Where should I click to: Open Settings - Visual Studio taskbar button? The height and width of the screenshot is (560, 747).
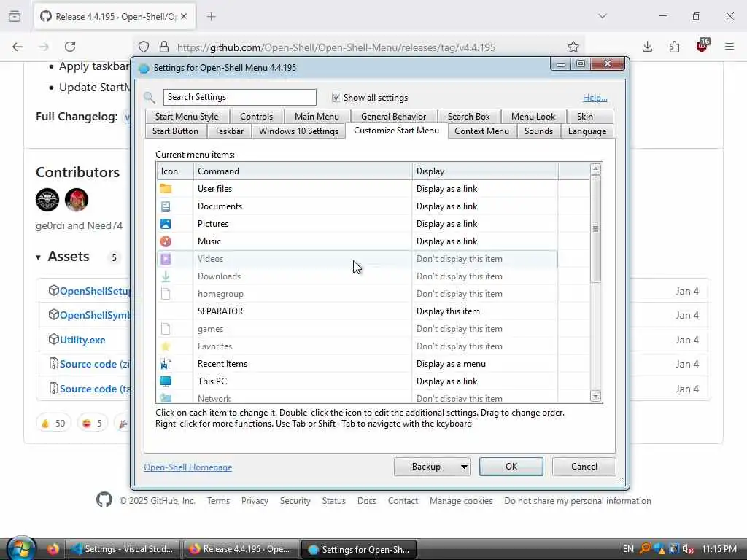pos(122,549)
